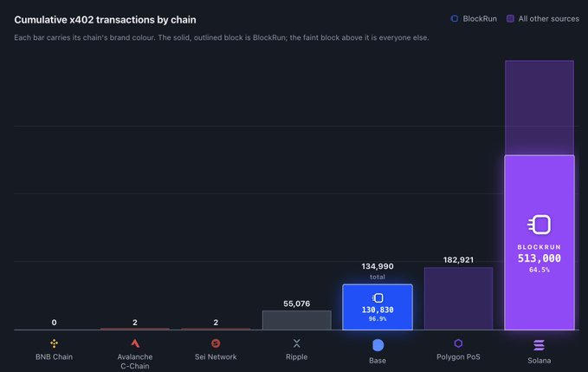The width and height of the screenshot is (588, 372).
Task: Click the Polygon PoS hexagon icon
Action: click(x=458, y=343)
